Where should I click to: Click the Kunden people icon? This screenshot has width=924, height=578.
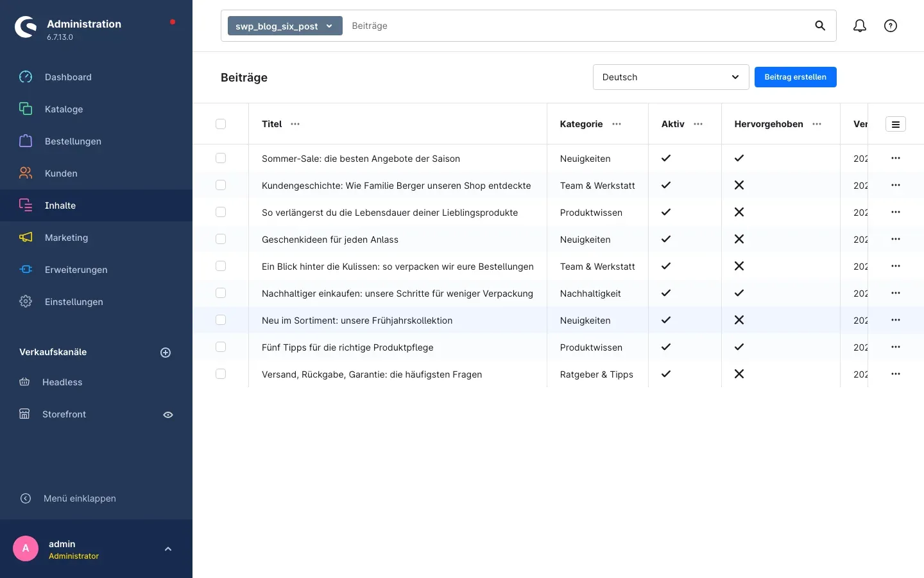click(x=26, y=173)
